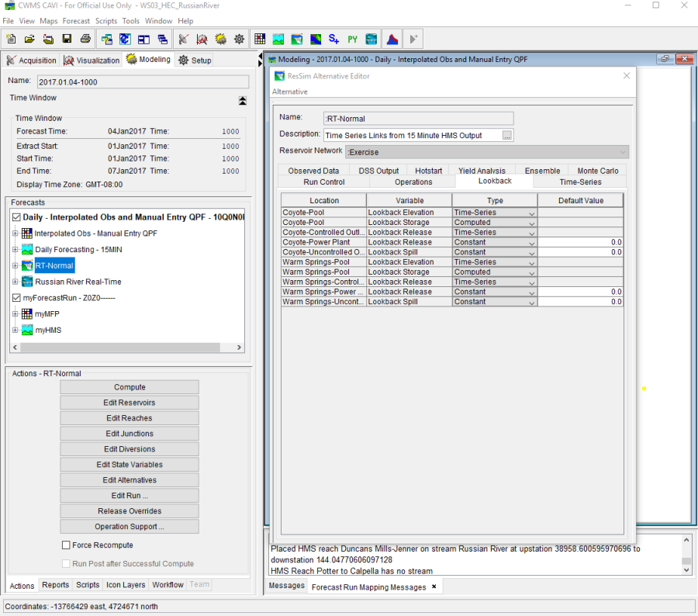
Task: Click the Edit State Variables button
Action: pyautogui.click(x=130, y=464)
